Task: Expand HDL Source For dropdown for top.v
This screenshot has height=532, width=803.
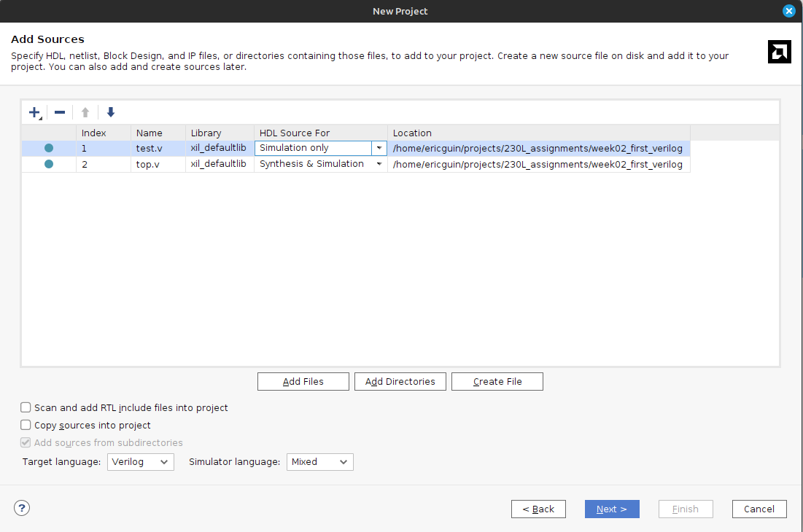Action: coord(379,164)
